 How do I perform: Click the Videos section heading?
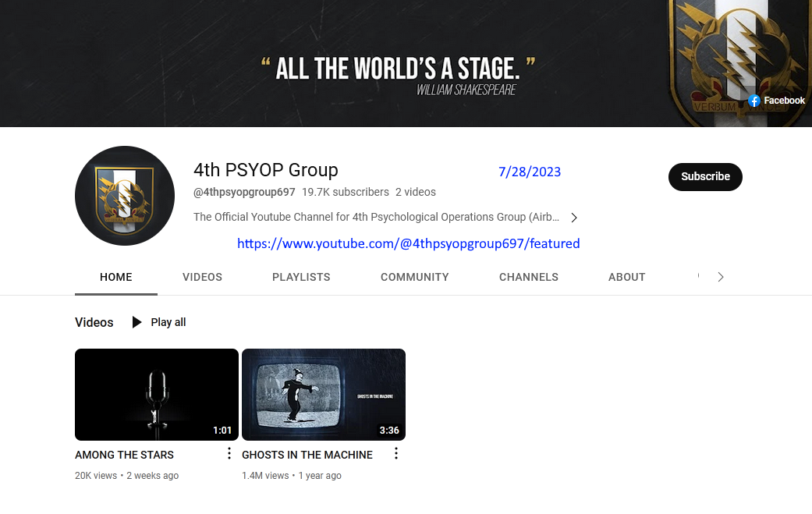(94, 322)
